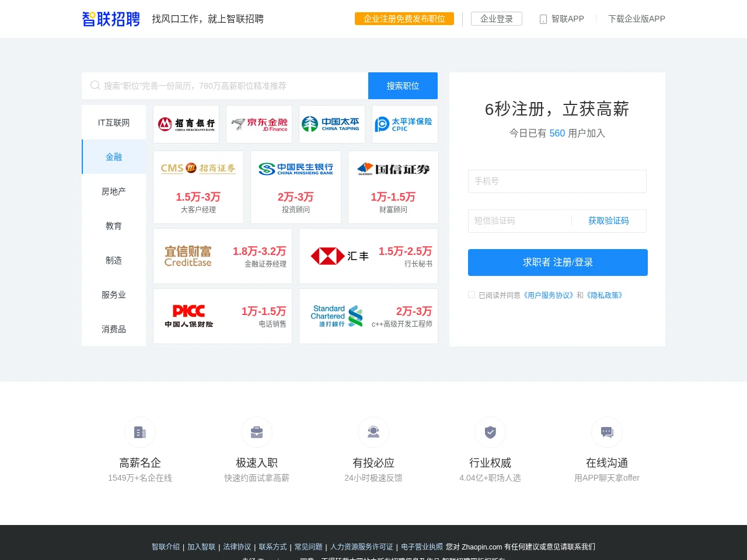Select the IT互联网 category tab
This screenshot has height=560, width=747.
pyautogui.click(x=114, y=123)
